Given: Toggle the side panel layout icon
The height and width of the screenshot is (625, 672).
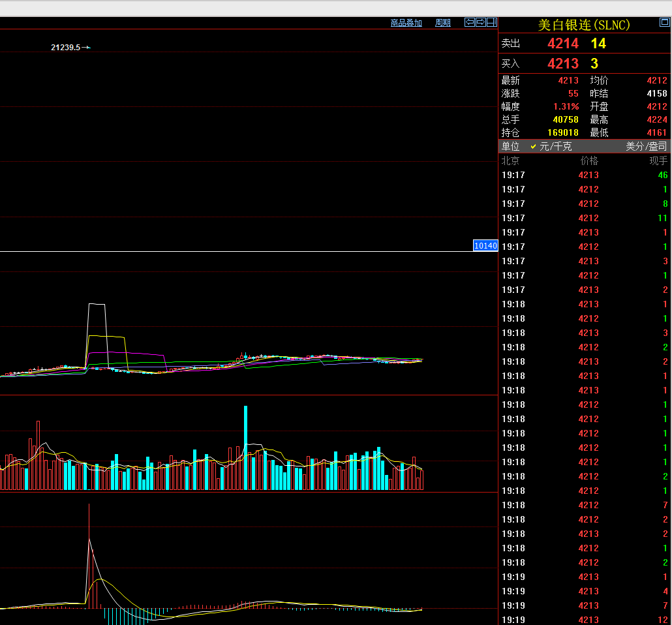Looking at the screenshot, I should 491,22.
